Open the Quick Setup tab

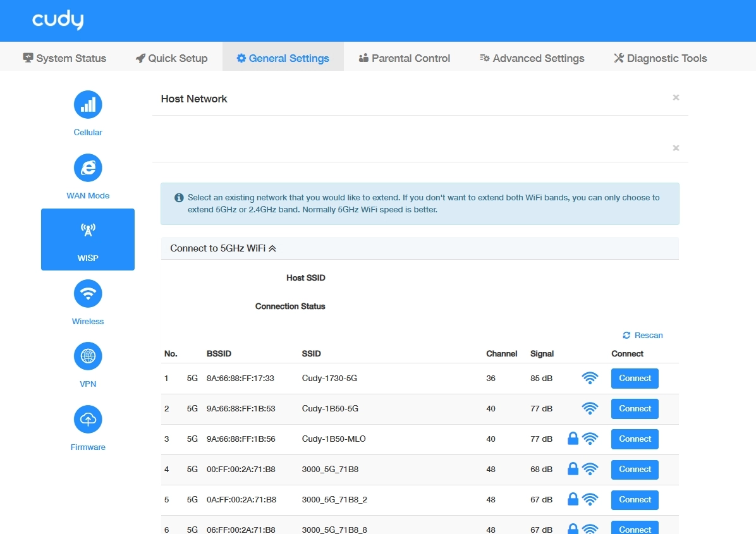(172, 58)
